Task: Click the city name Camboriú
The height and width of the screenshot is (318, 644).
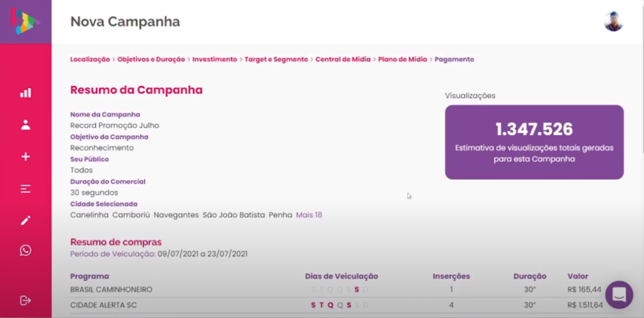Action: coord(131,215)
